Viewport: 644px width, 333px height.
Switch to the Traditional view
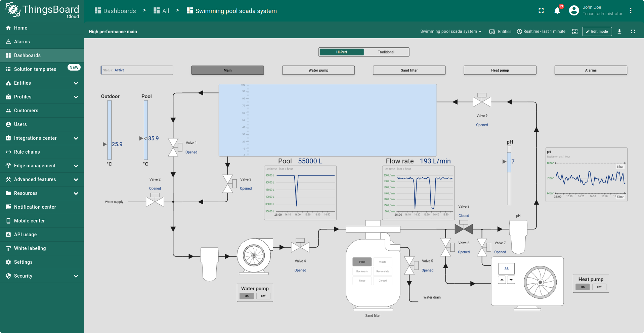point(386,52)
